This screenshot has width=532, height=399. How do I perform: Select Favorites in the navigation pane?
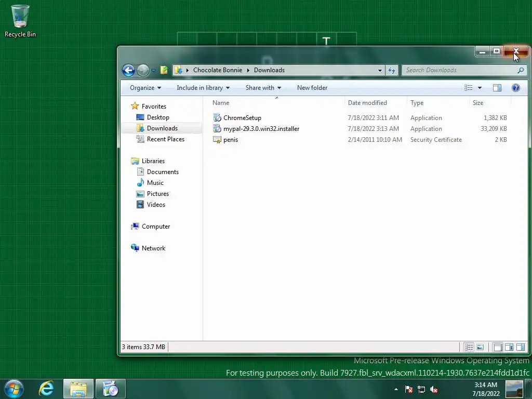pos(154,106)
